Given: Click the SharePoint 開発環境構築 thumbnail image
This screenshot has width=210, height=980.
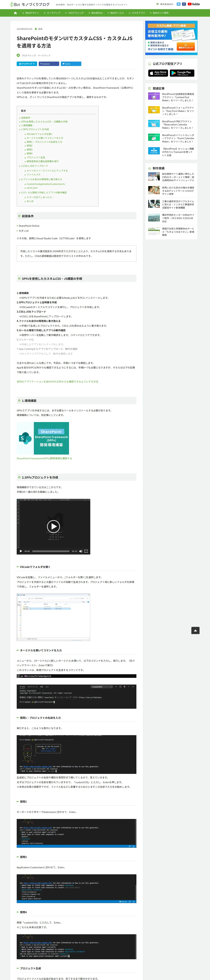Looking at the screenshot, I should click(43, 438).
